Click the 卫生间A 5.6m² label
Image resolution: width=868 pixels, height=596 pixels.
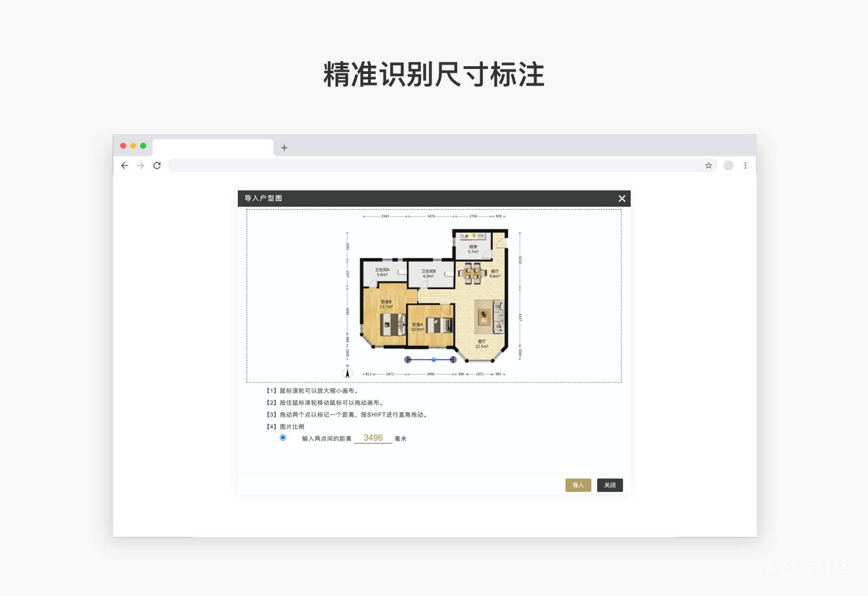pyautogui.click(x=382, y=272)
